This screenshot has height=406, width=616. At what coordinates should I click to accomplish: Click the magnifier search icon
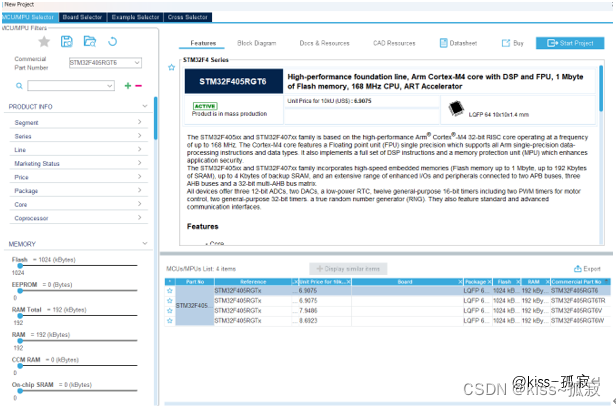[x=19, y=86]
